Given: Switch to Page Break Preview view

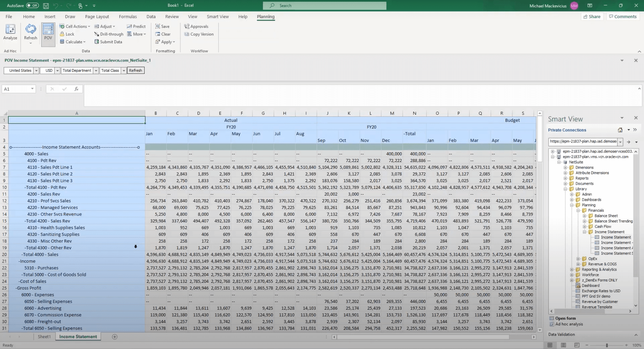Looking at the screenshot, I should [576, 345].
